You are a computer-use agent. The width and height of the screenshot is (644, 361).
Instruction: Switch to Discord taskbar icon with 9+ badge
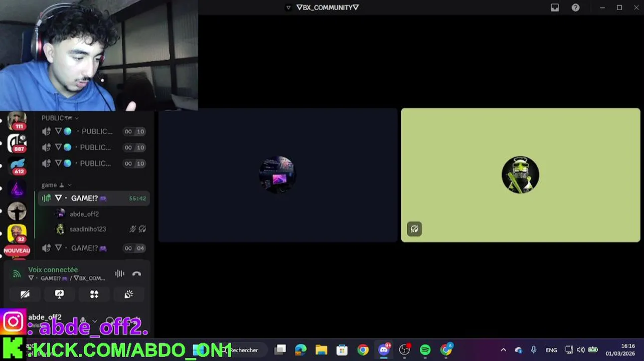384,349
